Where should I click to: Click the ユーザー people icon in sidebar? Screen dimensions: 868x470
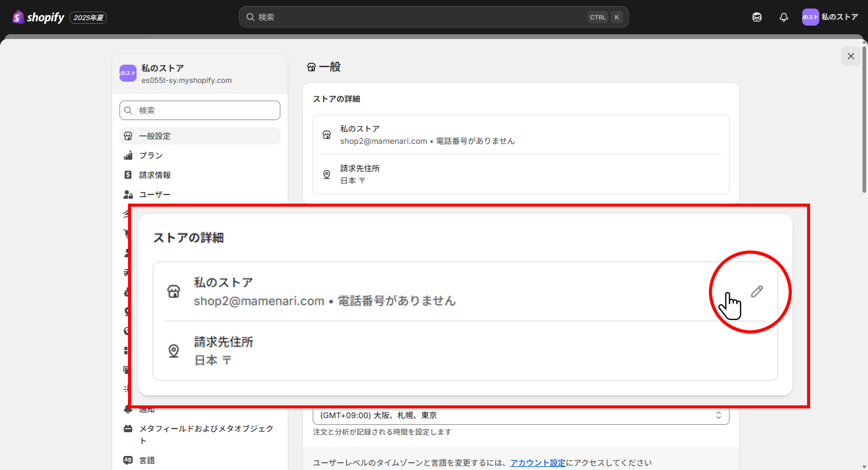[128, 194]
